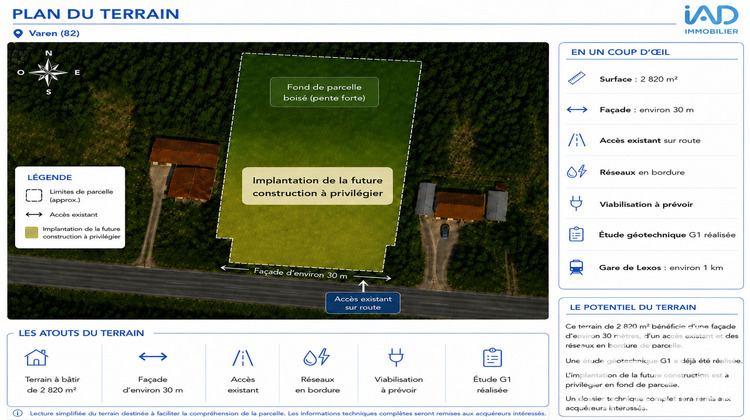The image size is (750, 420).
Task: Click the Varen (82) location text
Action: [54, 33]
